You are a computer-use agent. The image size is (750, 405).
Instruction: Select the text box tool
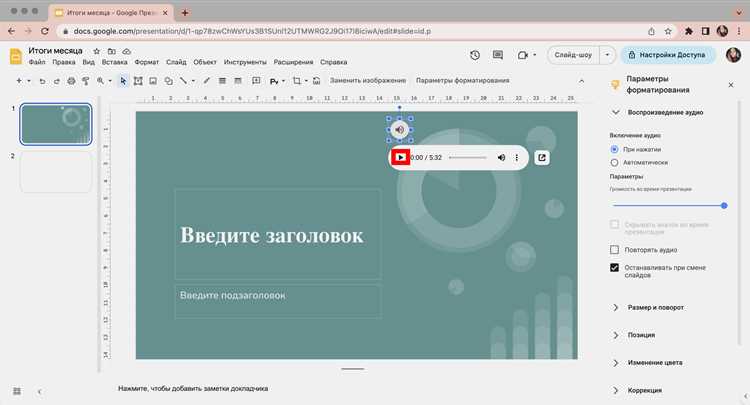(x=138, y=81)
